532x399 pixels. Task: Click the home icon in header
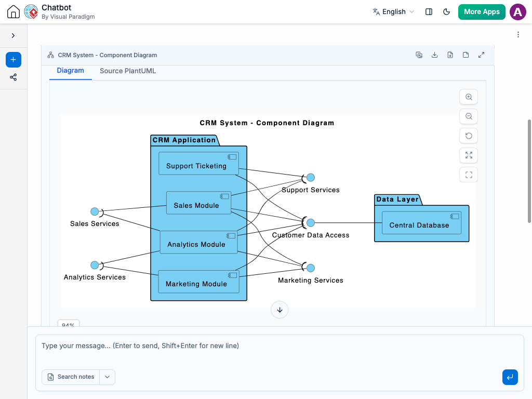(x=13, y=11)
